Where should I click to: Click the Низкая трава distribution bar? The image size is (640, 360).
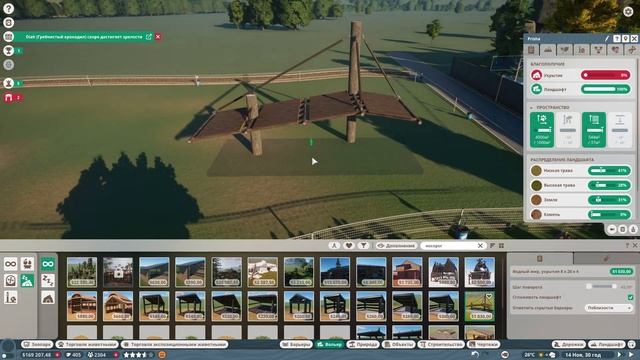tap(609, 171)
